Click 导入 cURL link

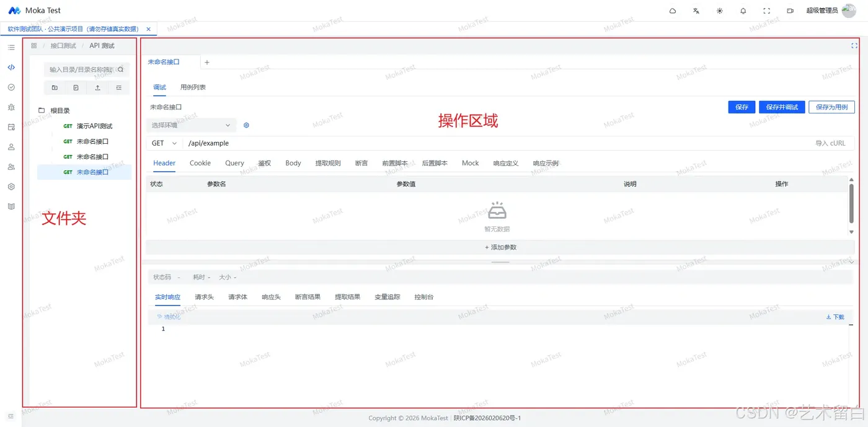coord(830,143)
